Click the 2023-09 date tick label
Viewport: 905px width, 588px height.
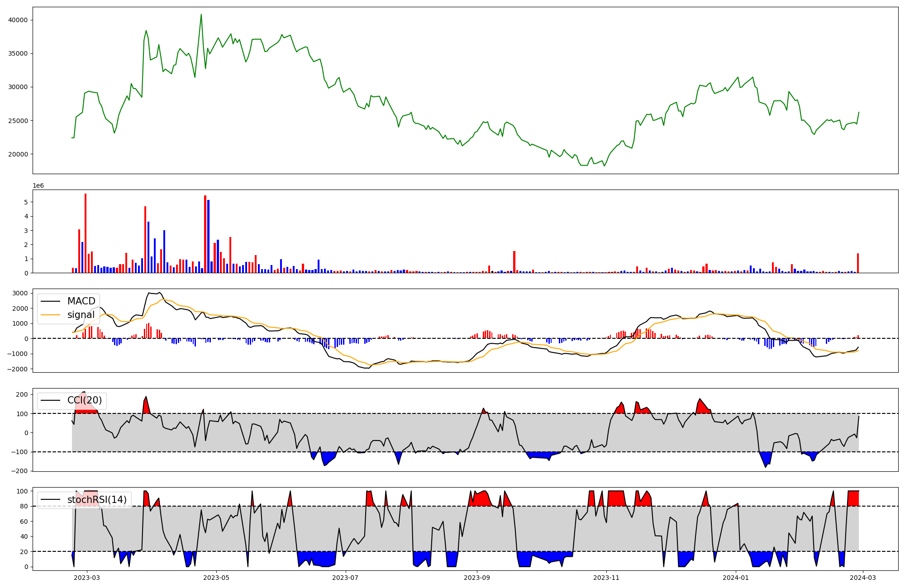tap(477, 578)
